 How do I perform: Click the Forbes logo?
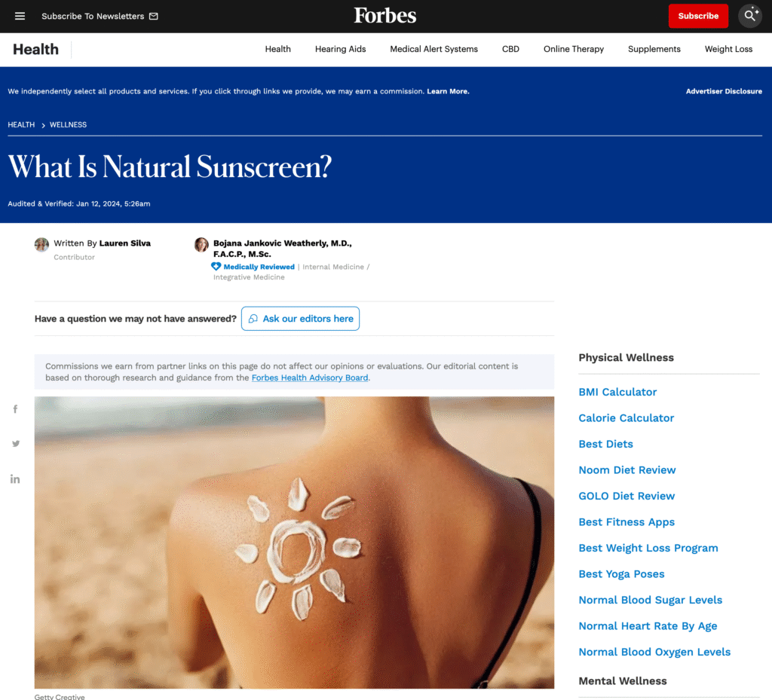(x=385, y=16)
